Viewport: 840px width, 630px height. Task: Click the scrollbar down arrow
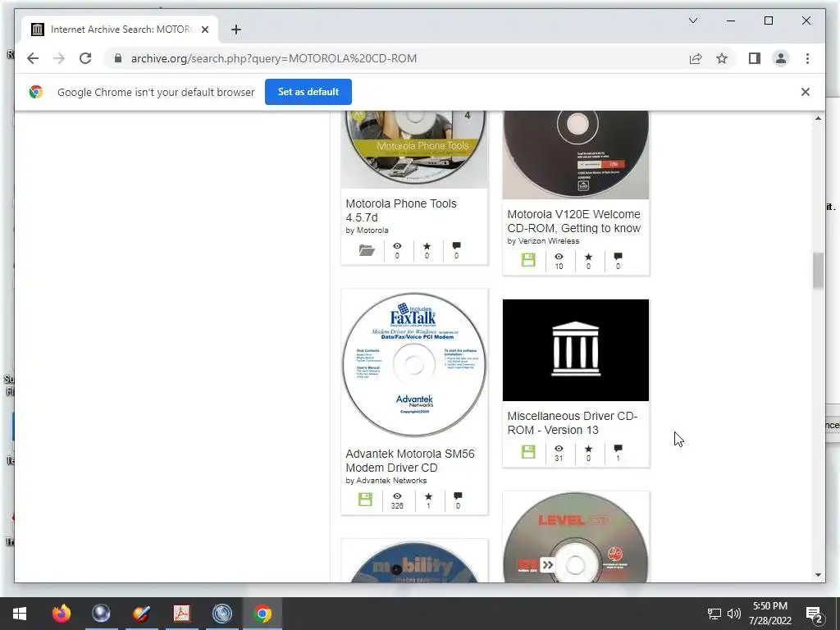click(818, 575)
